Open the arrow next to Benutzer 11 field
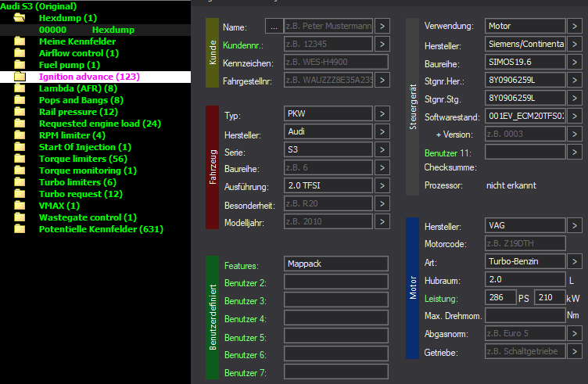 click(x=574, y=152)
